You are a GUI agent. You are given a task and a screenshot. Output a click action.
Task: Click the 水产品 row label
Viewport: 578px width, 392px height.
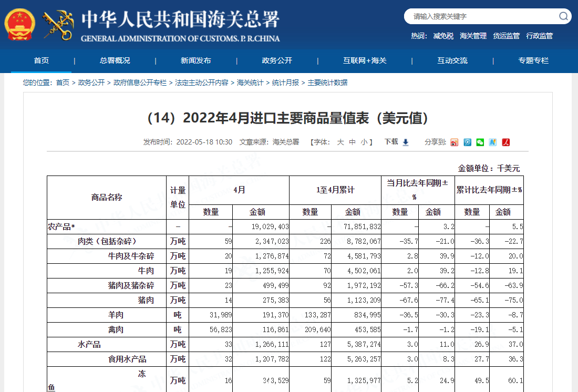point(89,345)
